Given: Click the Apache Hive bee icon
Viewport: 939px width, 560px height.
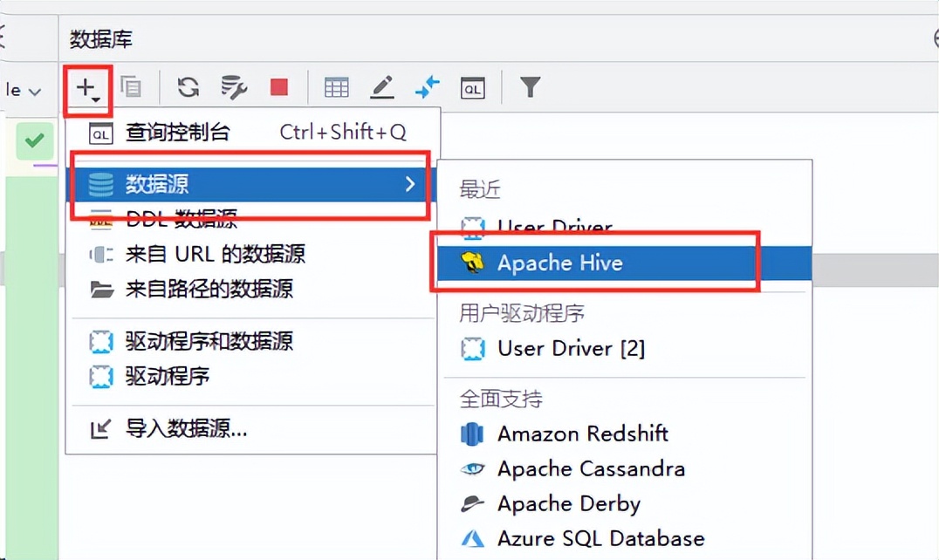Looking at the screenshot, I should click(472, 263).
